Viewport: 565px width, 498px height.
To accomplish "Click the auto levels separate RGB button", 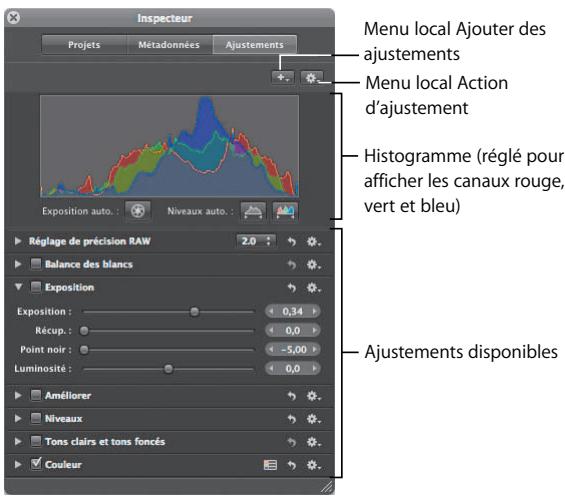I will [x=285, y=211].
